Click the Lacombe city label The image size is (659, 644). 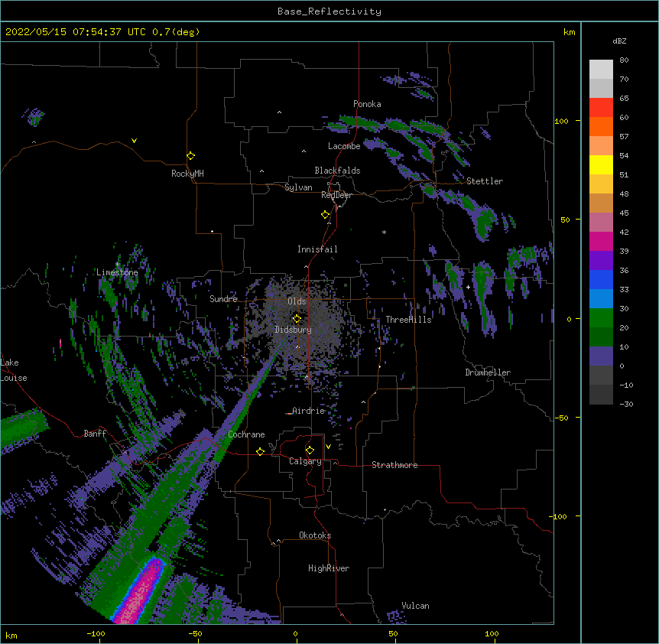(x=344, y=146)
